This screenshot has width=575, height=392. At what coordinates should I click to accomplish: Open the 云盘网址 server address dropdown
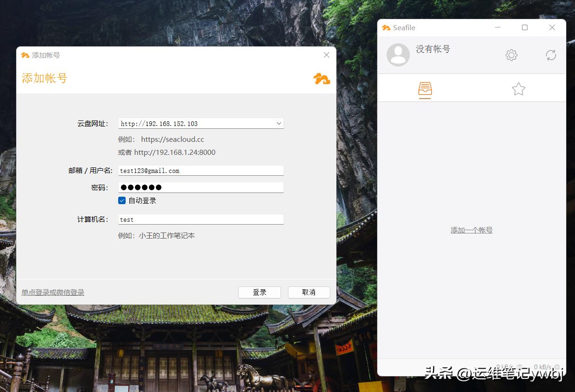pos(279,123)
